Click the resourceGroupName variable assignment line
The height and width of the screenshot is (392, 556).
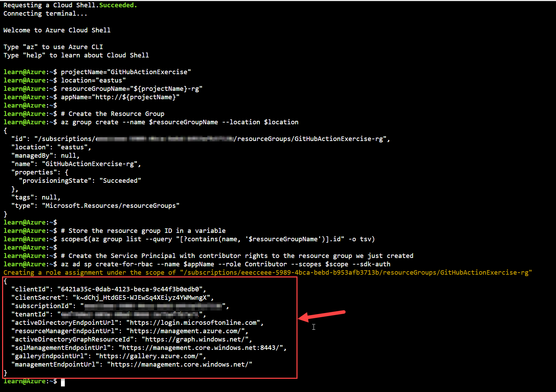[x=132, y=89]
